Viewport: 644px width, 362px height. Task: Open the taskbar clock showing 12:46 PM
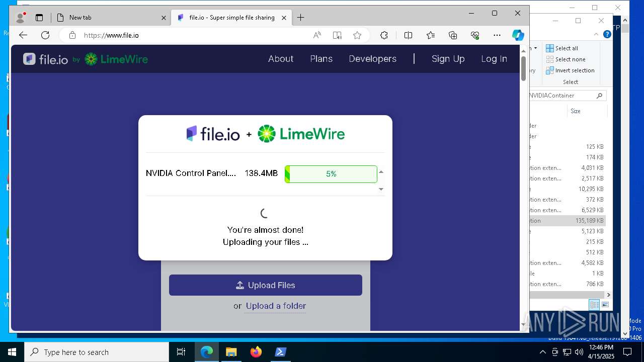point(601,352)
